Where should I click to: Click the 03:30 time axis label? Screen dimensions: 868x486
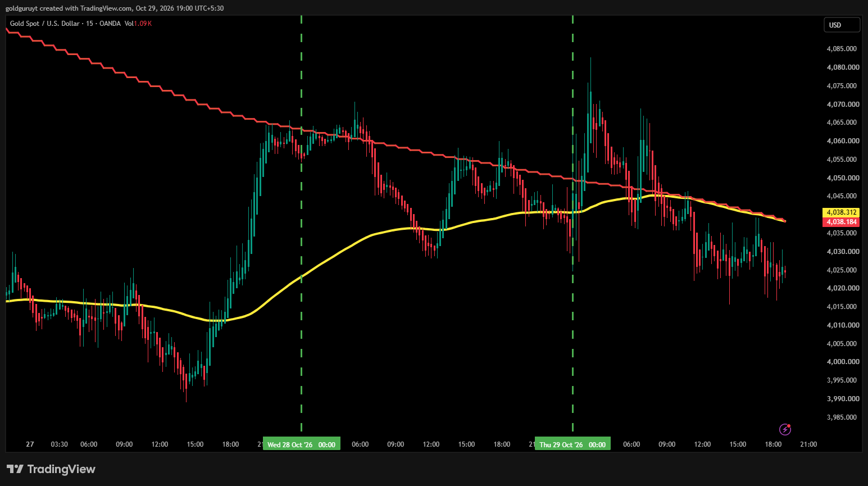[x=60, y=444]
